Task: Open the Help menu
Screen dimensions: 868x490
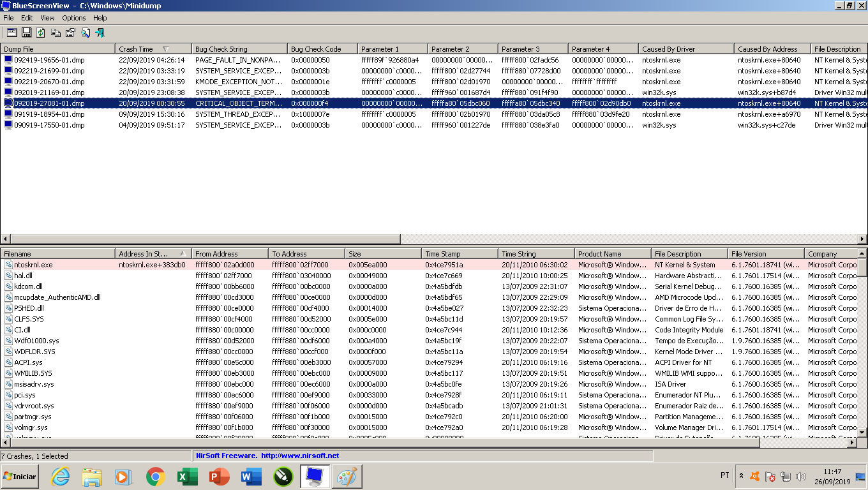Action: 100,18
